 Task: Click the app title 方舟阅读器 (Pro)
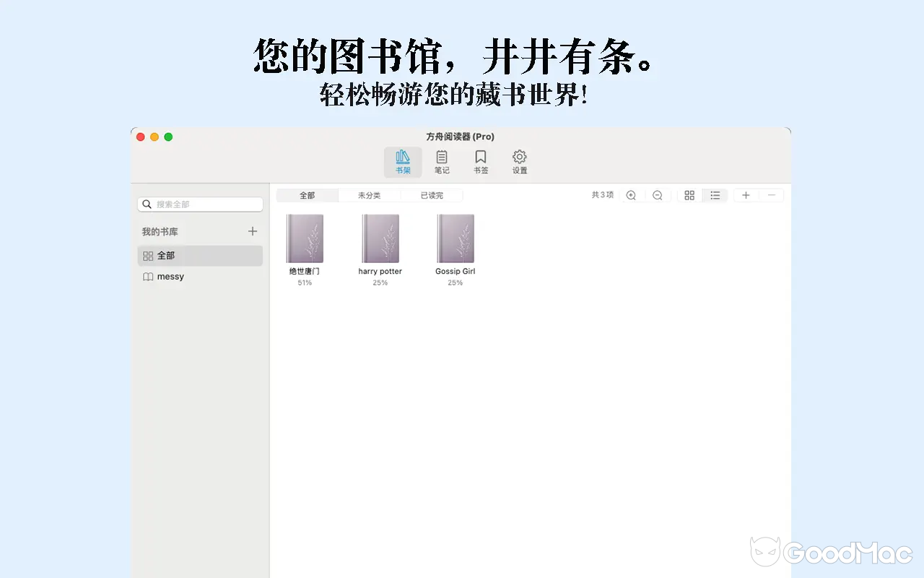point(461,137)
